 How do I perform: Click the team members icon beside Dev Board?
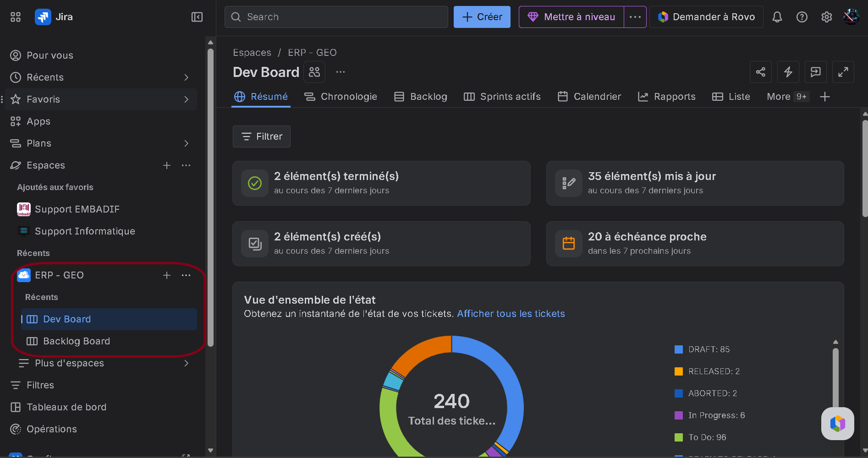pyautogui.click(x=314, y=72)
